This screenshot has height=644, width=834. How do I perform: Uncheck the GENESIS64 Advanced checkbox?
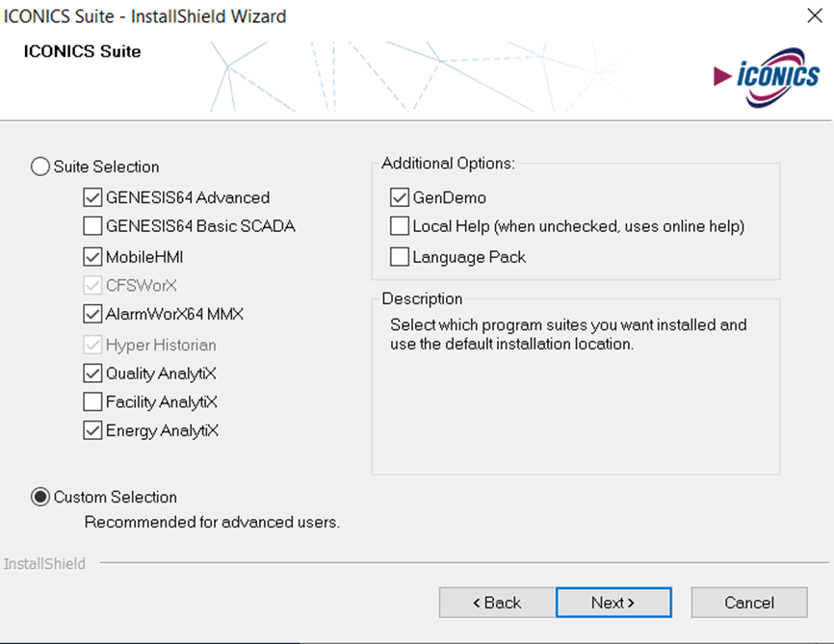(92, 197)
